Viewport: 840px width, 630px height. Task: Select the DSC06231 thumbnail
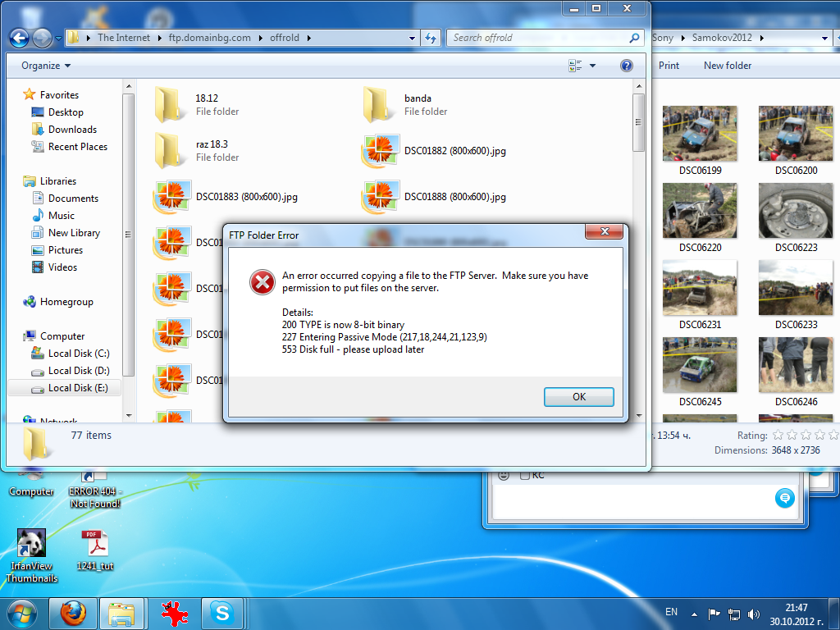click(x=700, y=294)
